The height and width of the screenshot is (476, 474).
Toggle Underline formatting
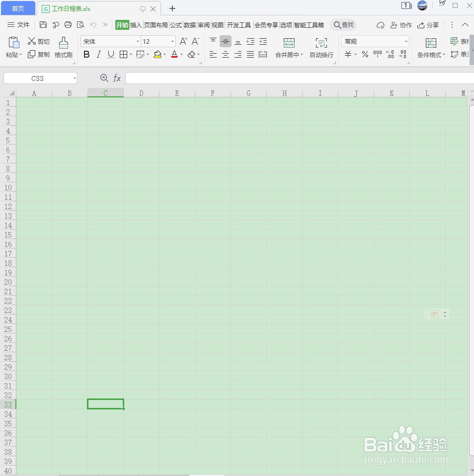(111, 54)
